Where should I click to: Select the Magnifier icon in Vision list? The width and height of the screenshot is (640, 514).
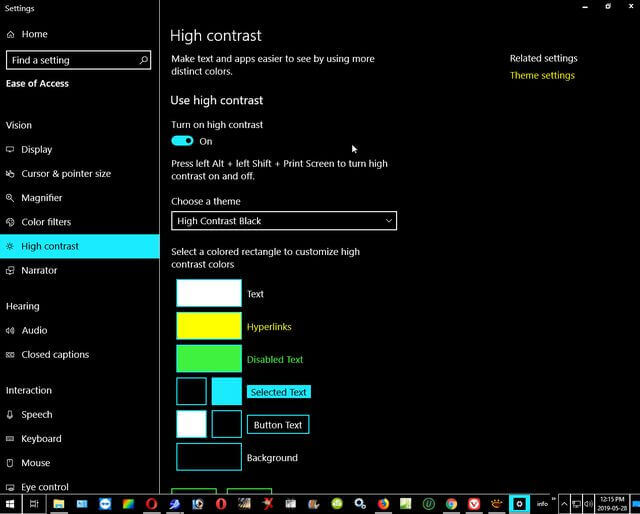(10, 198)
